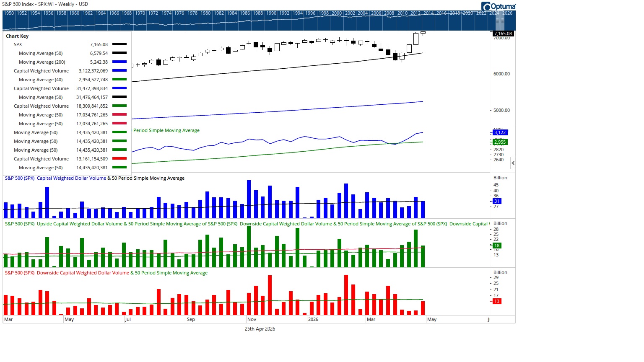Screen dimensions: 644x362
Task: Select the green Moving Average (40) swatch
Action: (x=119, y=80)
